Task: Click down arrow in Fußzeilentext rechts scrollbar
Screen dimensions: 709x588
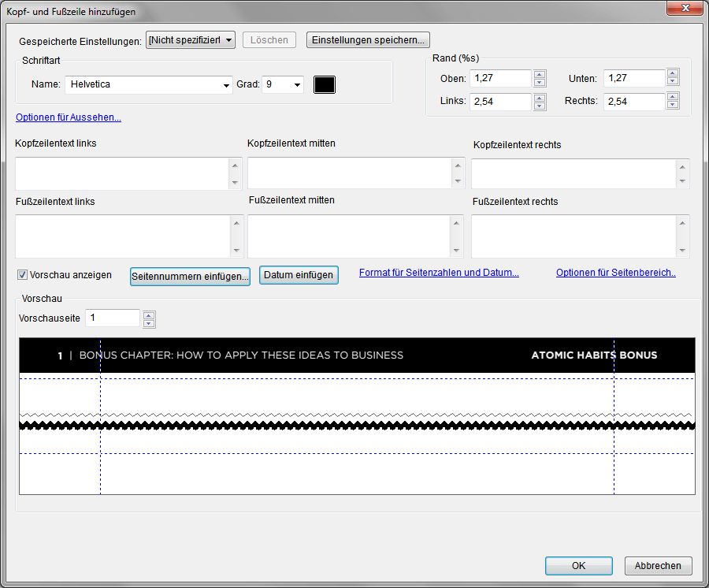Action: (x=682, y=250)
